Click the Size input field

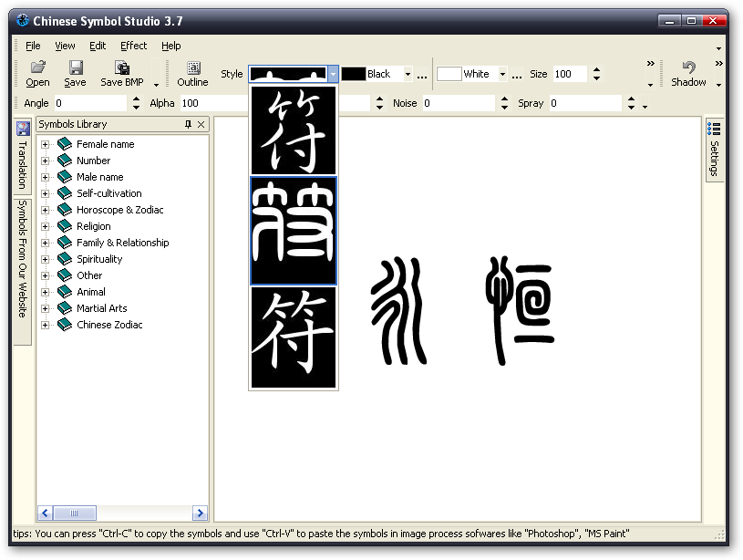[570, 74]
